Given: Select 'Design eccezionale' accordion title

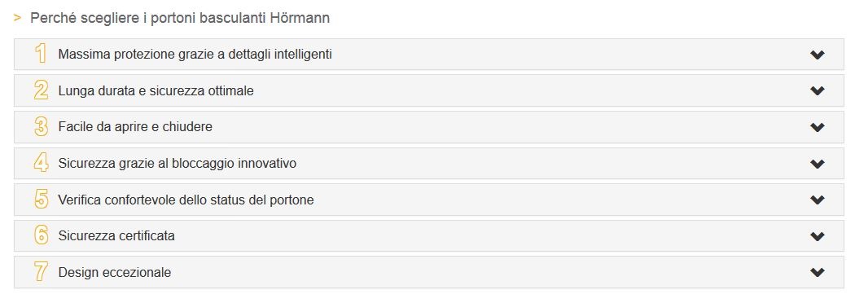Looking at the screenshot, I should [x=115, y=273].
